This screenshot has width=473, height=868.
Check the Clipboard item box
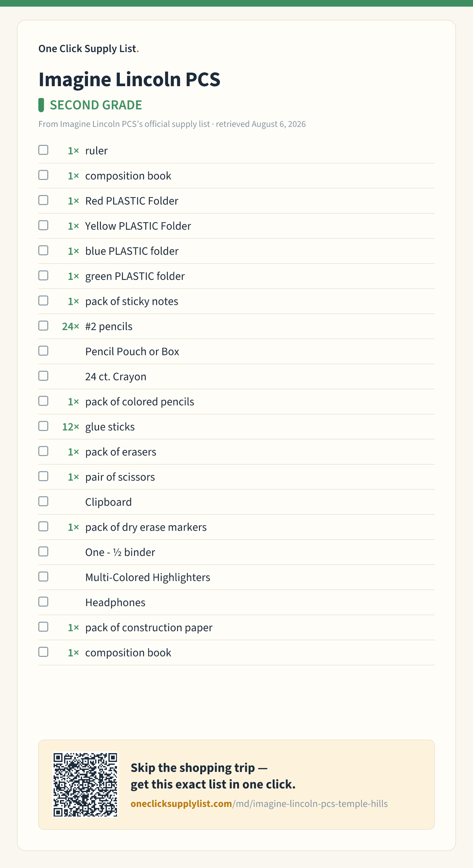43,502
